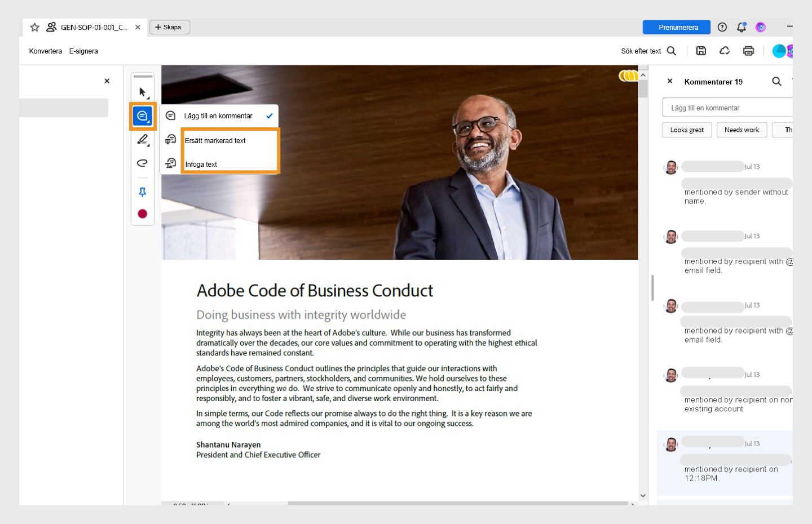Choose 'Ersätt markerad text' menu option

tap(215, 140)
